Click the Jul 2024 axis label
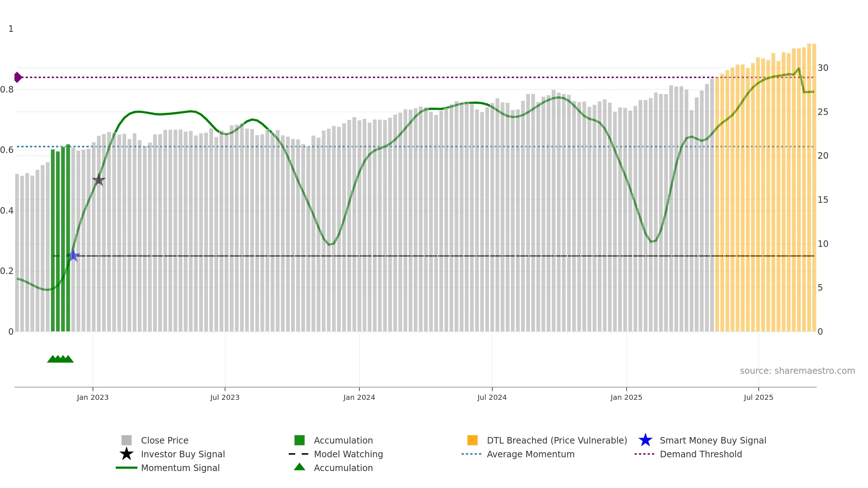This screenshot has width=868, height=488. click(x=492, y=397)
